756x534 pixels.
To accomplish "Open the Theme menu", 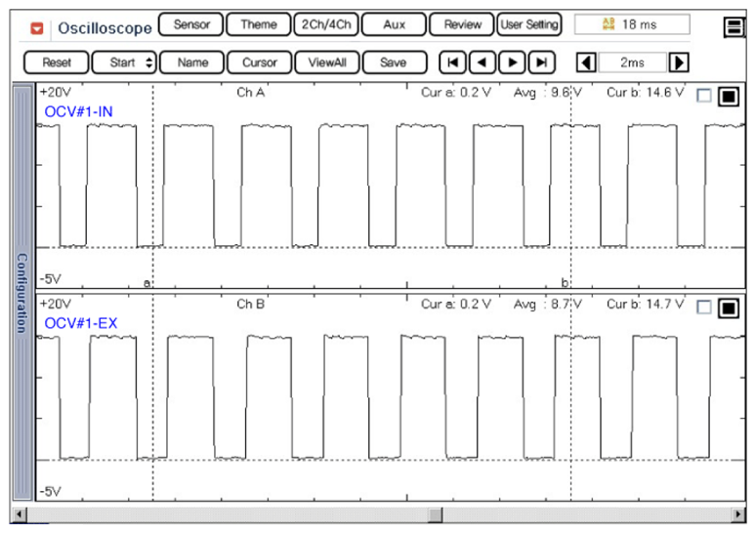I will click(258, 24).
